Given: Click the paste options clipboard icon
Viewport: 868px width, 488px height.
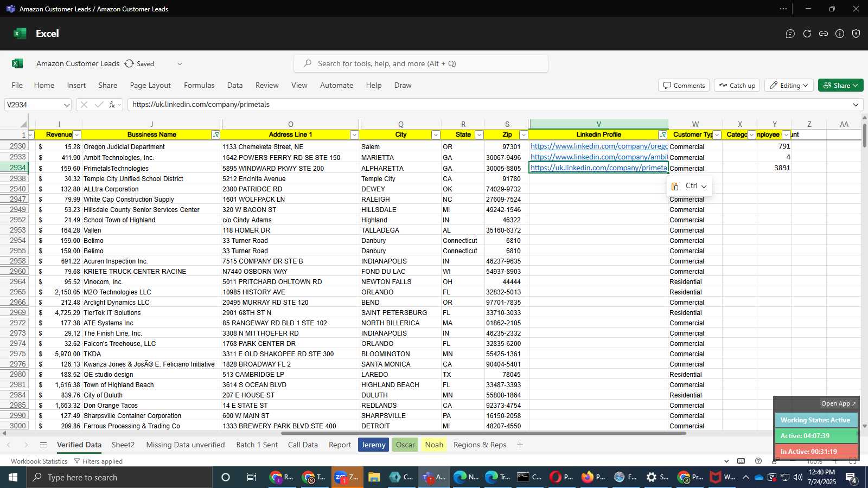Looking at the screenshot, I should pyautogui.click(x=675, y=187).
